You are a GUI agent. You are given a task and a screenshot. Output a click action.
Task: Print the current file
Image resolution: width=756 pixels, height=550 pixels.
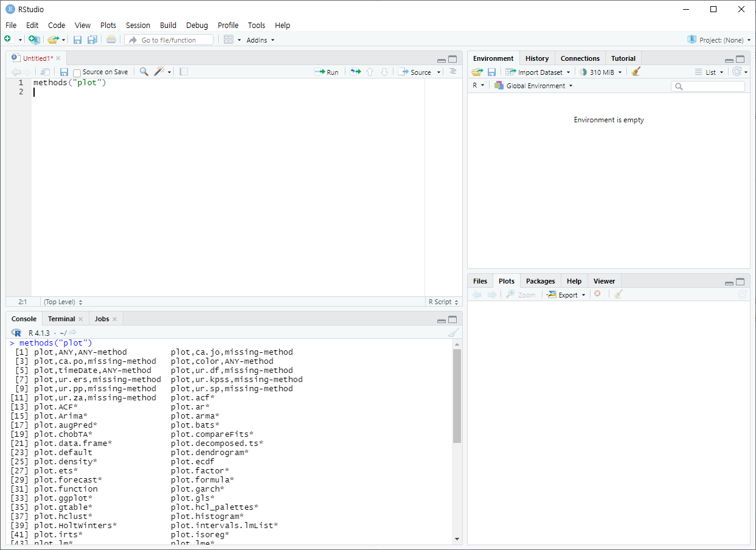click(111, 40)
